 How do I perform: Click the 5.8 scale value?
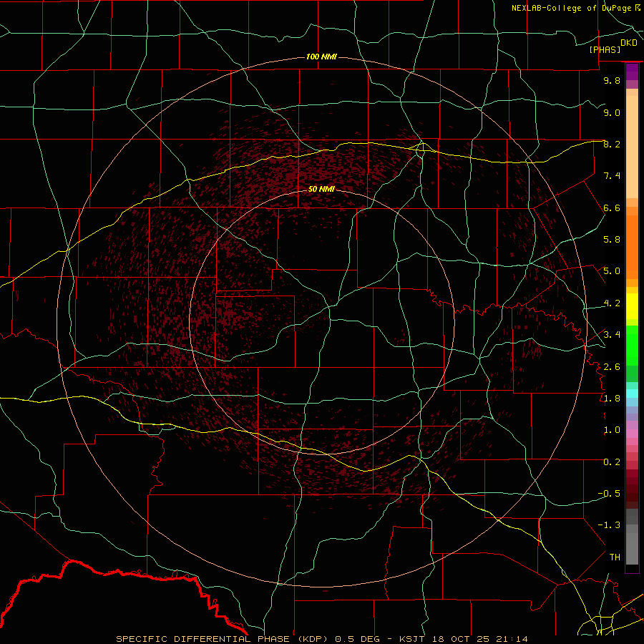click(x=612, y=240)
